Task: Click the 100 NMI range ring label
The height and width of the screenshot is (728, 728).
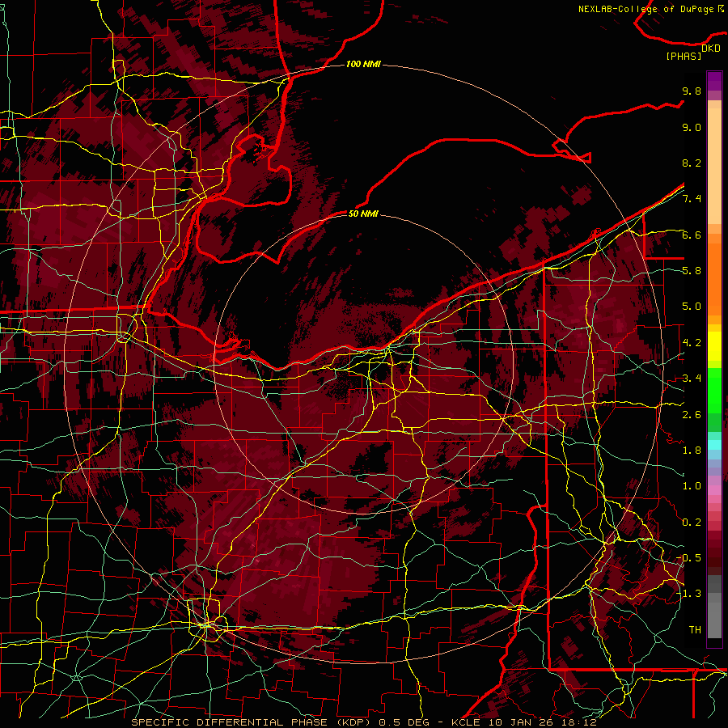Action: 363,64
